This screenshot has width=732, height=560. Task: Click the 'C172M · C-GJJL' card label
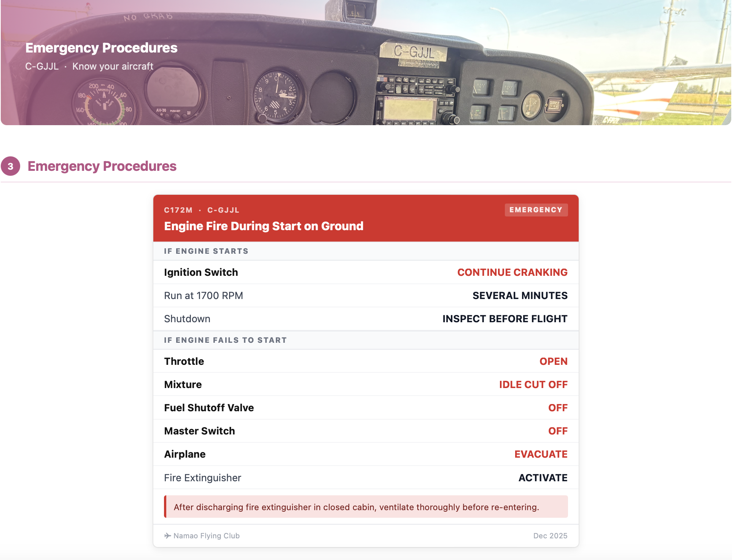pyautogui.click(x=202, y=210)
